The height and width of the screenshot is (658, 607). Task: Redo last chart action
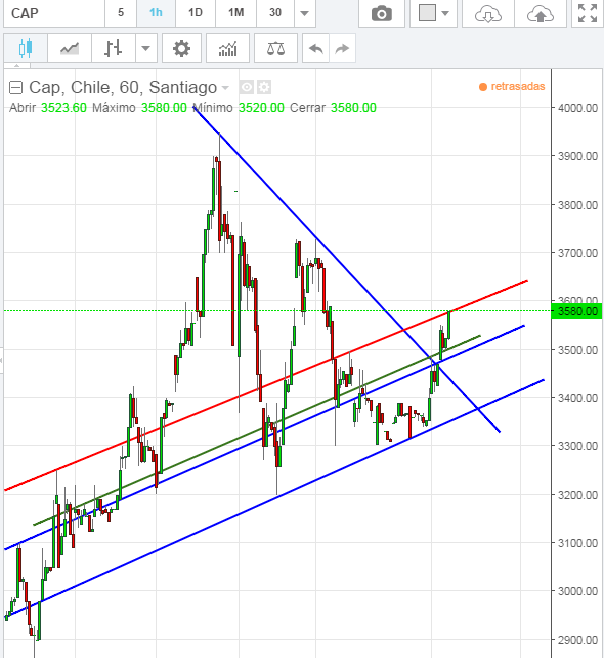(342, 49)
